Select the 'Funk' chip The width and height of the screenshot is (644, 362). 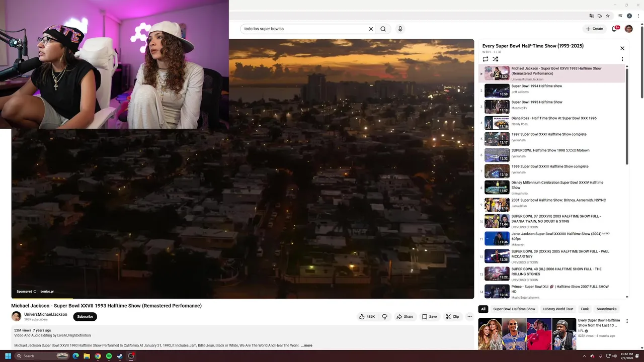(585, 309)
